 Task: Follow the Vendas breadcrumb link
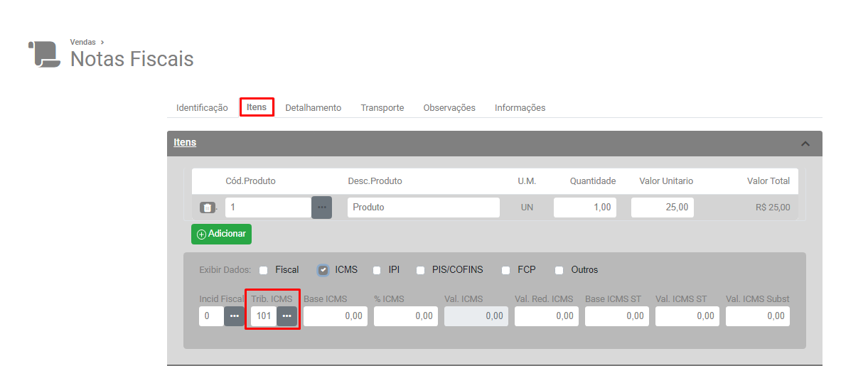pyautogui.click(x=83, y=43)
